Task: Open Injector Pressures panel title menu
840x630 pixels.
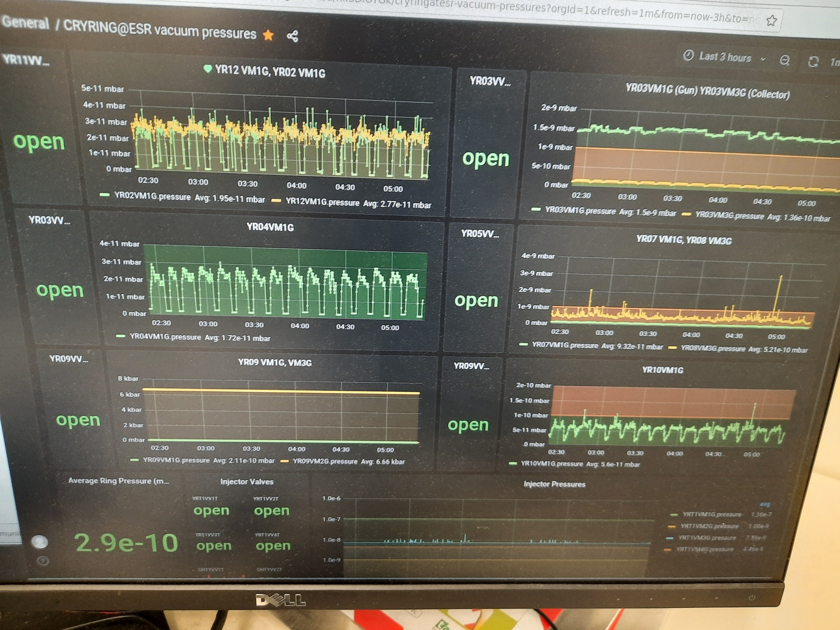Action: pyautogui.click(x=554, y=484)
